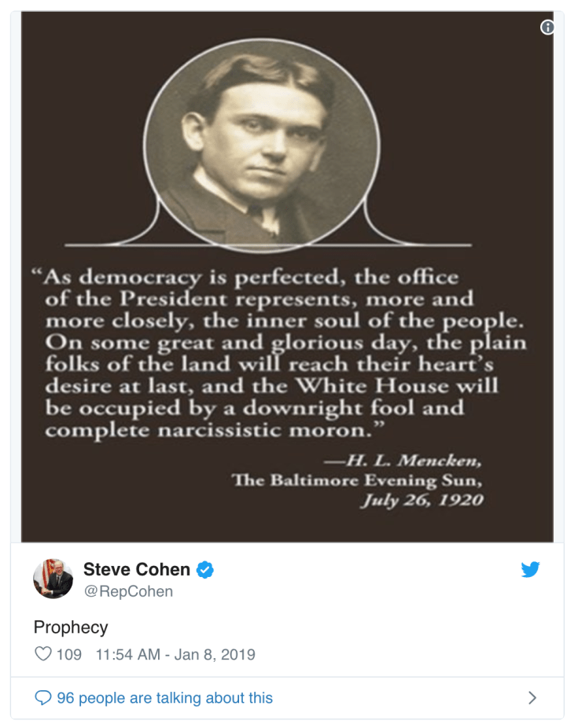Expand the tweet with the right chevron arrow
578x728 pixels.
tap(532, 697)
